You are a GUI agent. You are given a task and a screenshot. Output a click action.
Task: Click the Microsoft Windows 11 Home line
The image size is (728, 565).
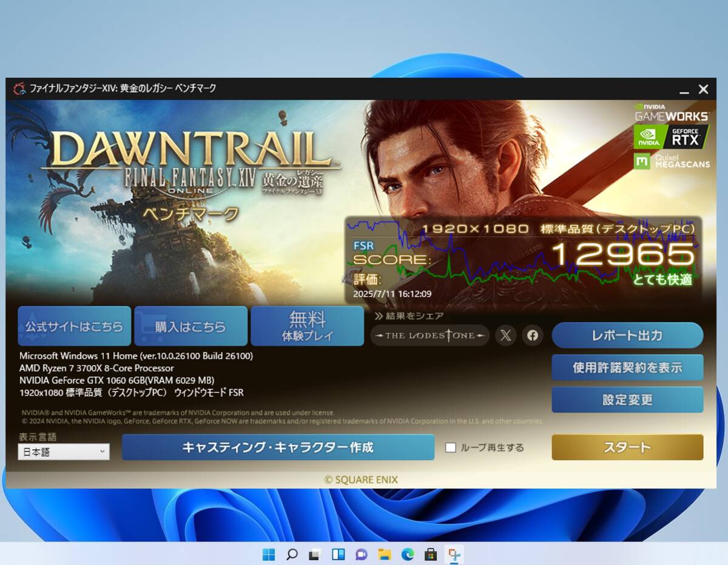[136, 356]
